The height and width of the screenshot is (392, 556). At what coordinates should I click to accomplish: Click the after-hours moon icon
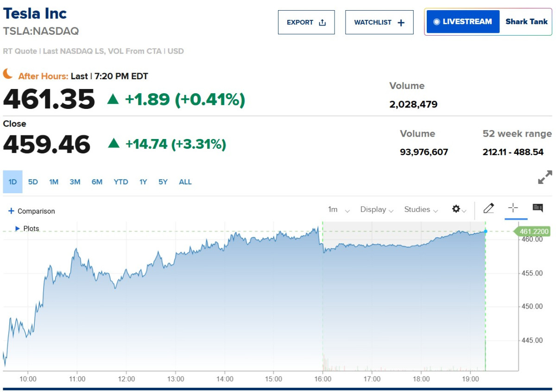[8, 74]
